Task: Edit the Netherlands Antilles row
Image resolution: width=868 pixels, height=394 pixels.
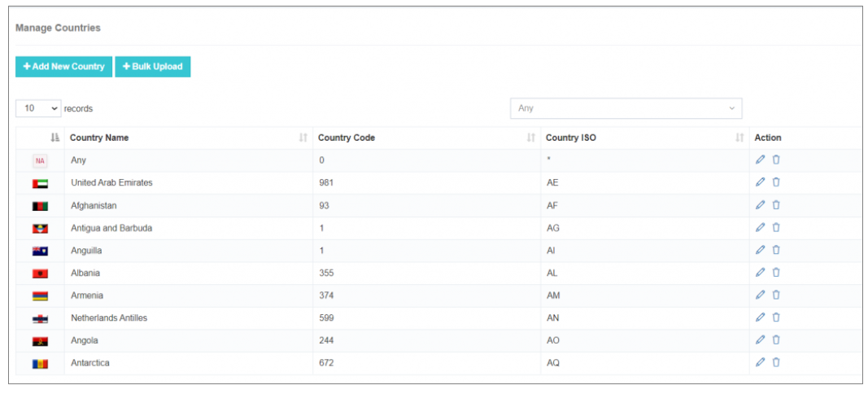Action: pyautogui.click(x=760, y=317)
